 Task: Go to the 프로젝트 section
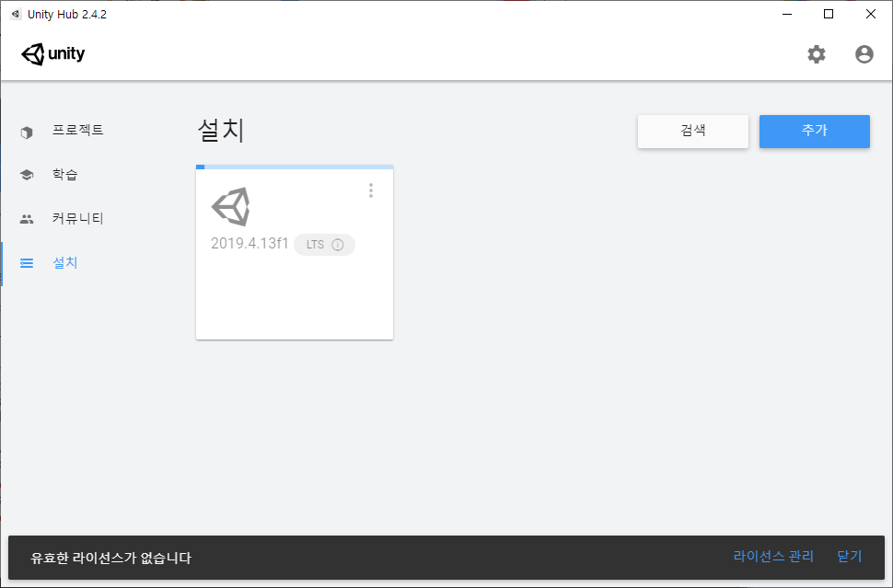click(78, 131)
